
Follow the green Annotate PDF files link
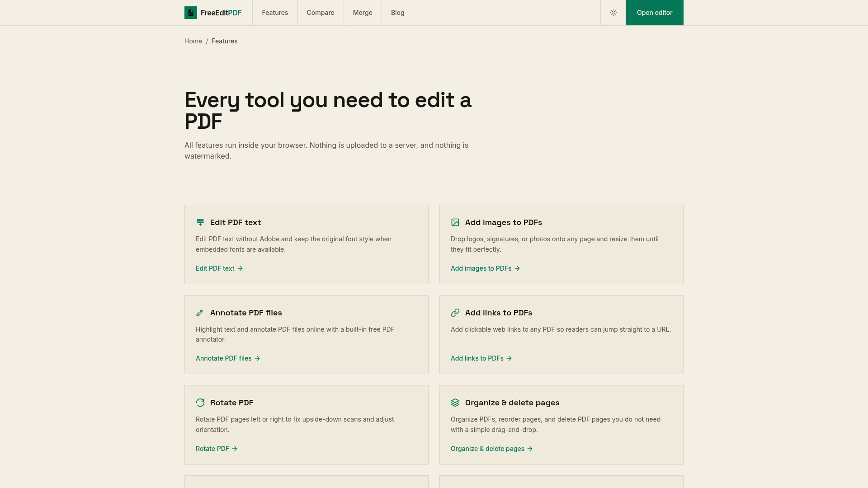pyautogui.click(x=228, y=358)
